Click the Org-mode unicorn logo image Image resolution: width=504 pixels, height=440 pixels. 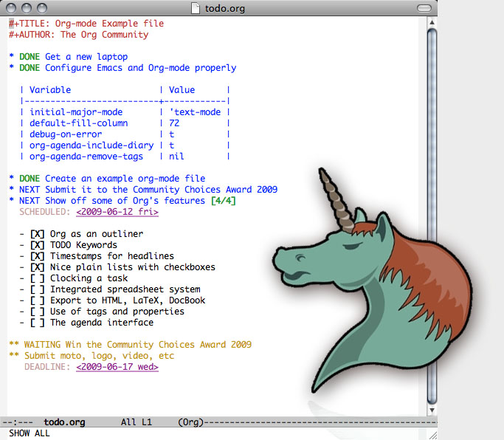click(373, 280)
